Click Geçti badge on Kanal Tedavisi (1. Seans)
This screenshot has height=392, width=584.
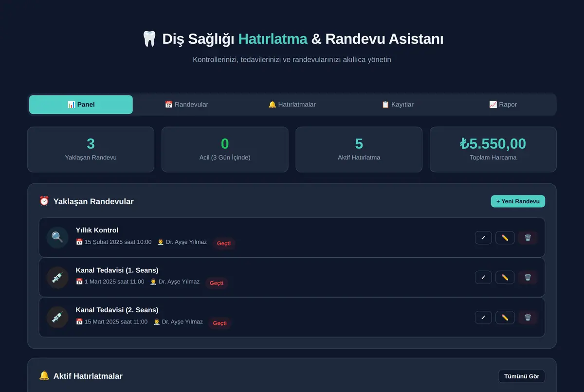click(217, 283)
